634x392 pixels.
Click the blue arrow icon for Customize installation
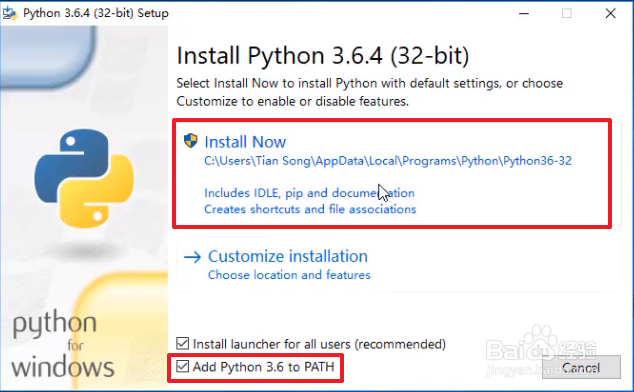coord(192,257)
